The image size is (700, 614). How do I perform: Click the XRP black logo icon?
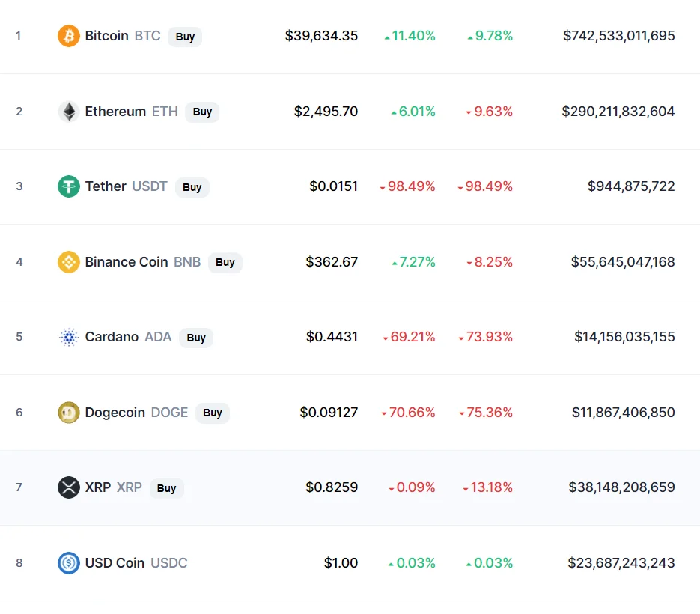tap(69, 487)
